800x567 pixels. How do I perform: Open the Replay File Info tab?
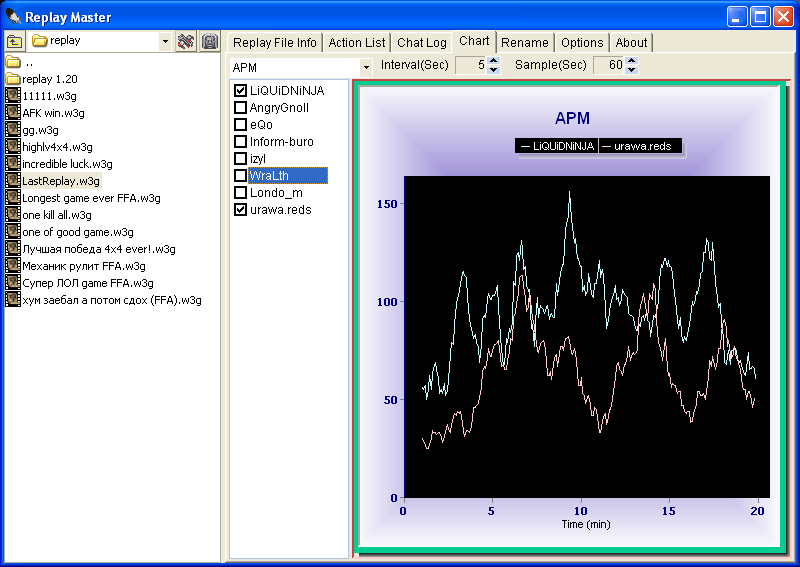click(274, 42)
